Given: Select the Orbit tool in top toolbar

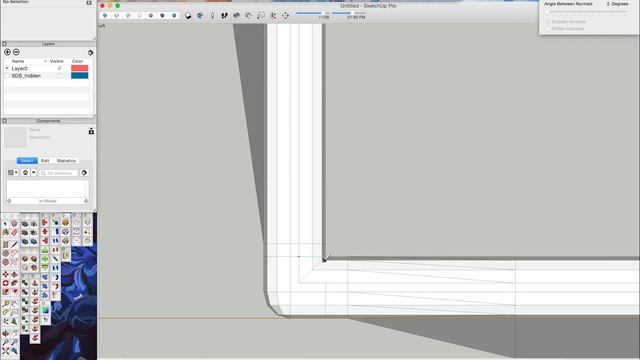Looking at the screenshot, I should point(200,16).
